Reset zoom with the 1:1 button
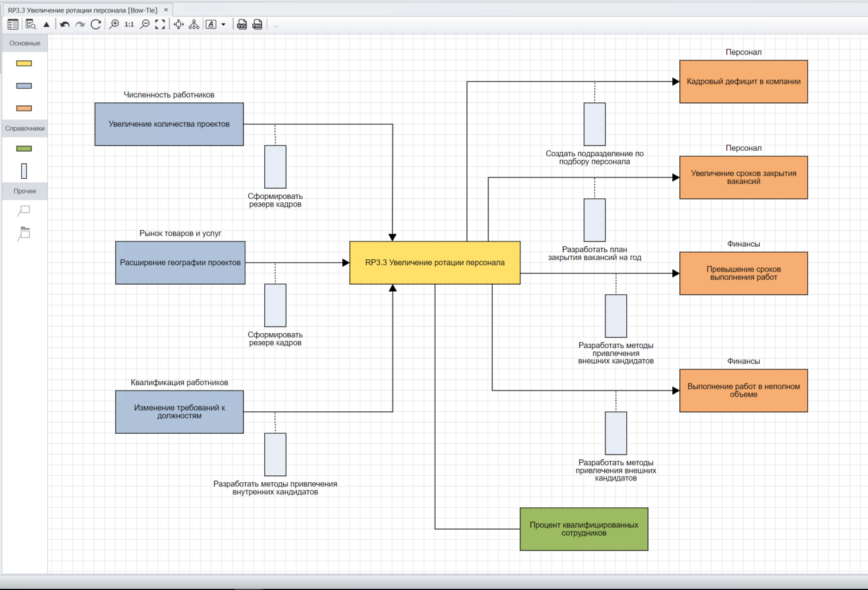 click(x=129, y=24)
